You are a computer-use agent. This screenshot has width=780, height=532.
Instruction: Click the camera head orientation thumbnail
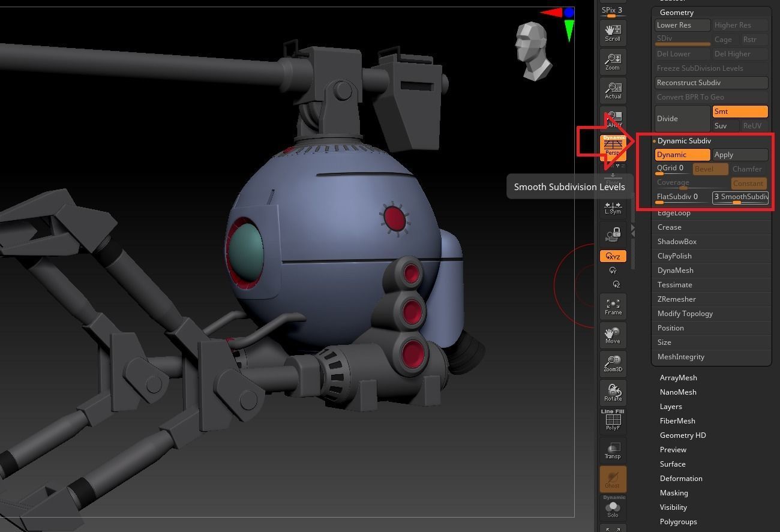533,51
